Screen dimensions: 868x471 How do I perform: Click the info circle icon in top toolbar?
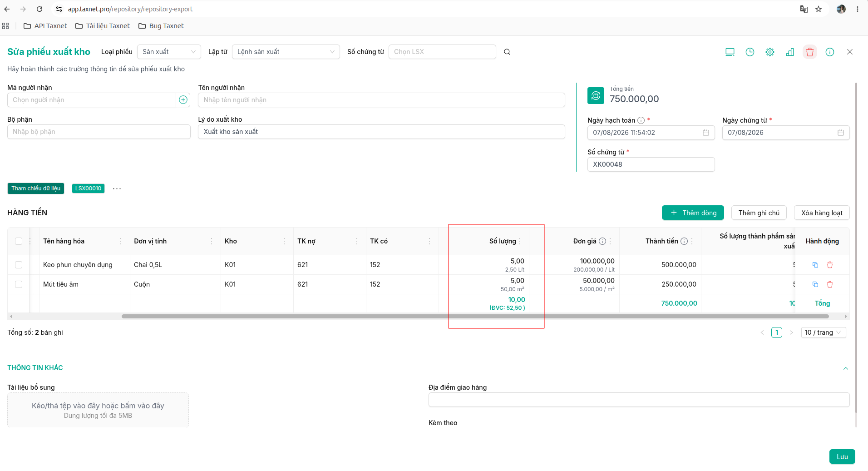pyautogui.click(x=830, y=52)
